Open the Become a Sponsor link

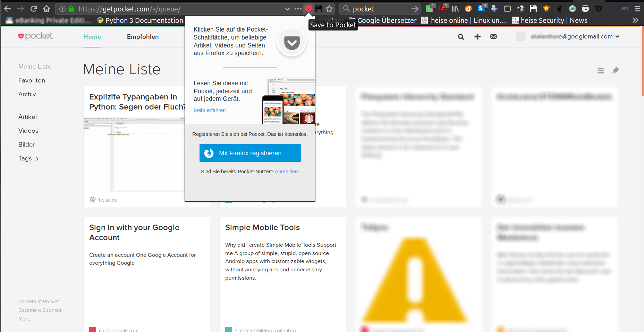click(x=40, y=310)
